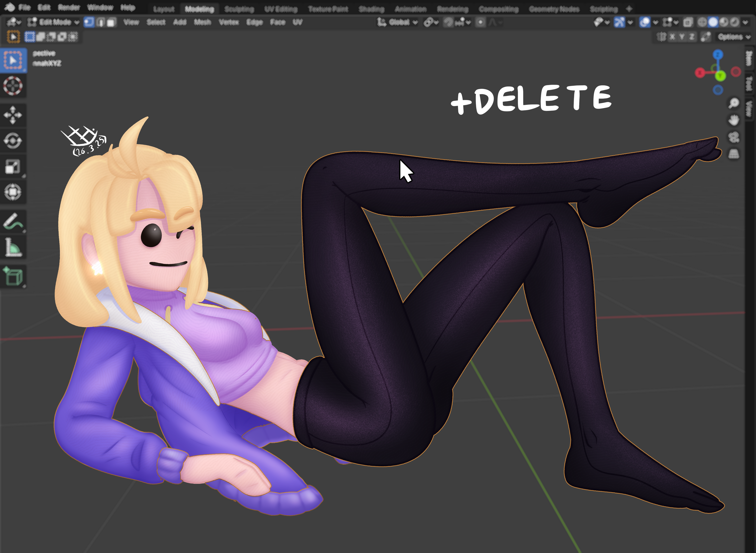
Task: Set selection mode to invert
Action: point(62,37)
